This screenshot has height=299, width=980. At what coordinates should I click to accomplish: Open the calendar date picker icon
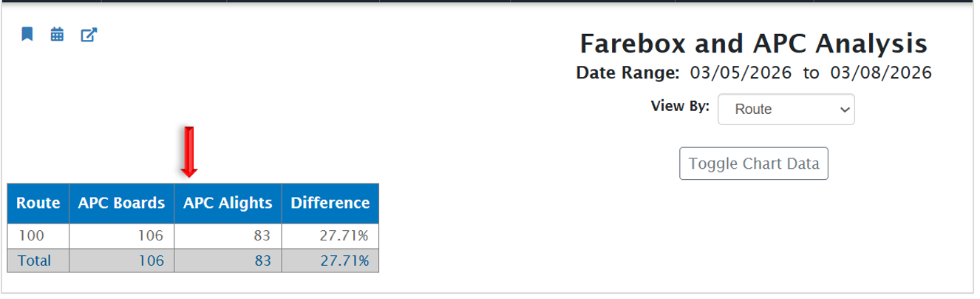point(57,34)
